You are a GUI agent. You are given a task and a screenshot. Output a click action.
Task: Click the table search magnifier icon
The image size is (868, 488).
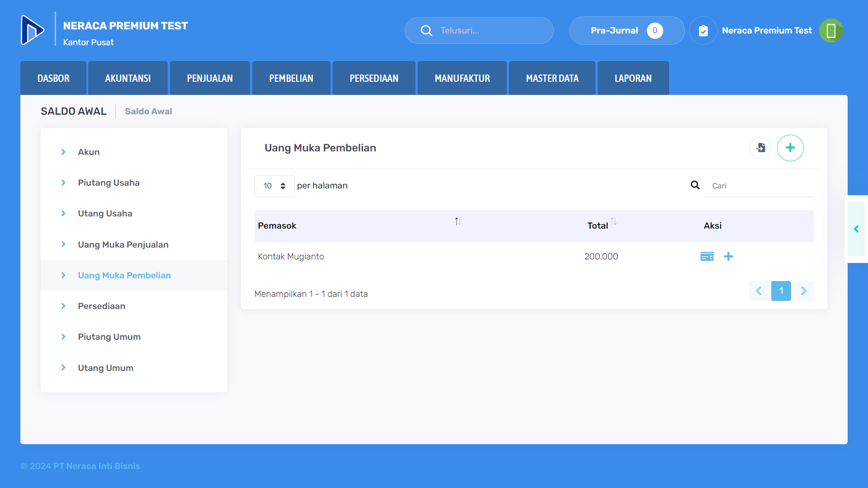pos(695,185)
